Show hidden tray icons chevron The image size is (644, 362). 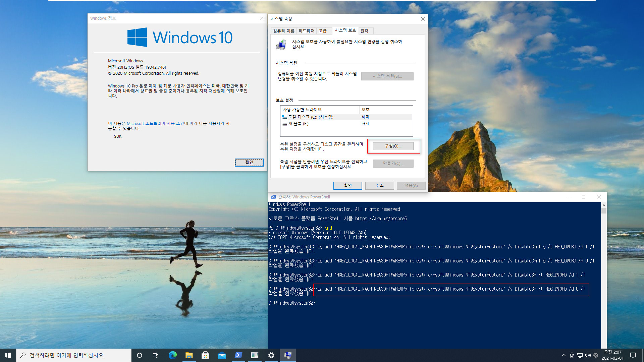coord(563,355)
